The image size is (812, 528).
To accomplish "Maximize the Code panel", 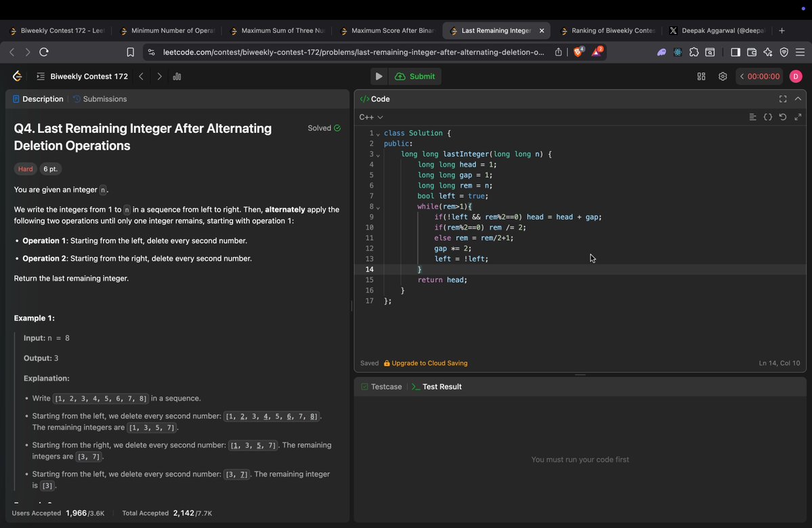I will tap(783, 99).
